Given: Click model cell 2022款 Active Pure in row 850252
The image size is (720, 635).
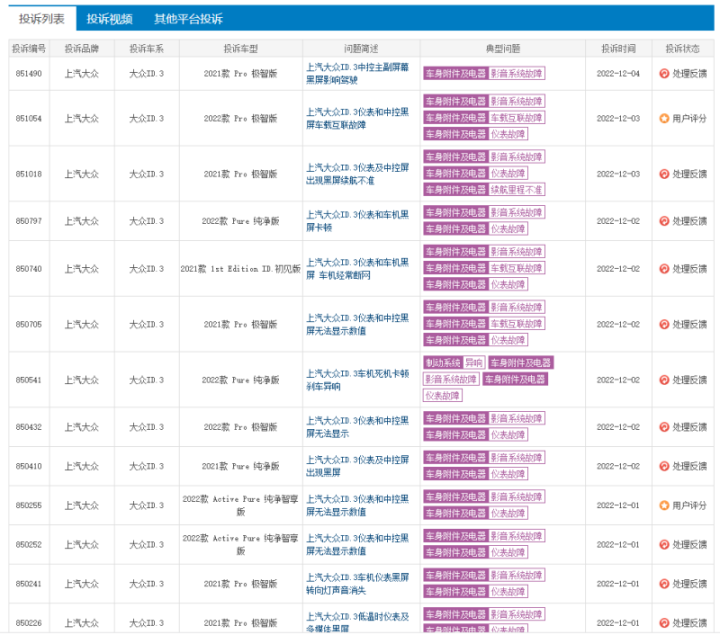Looking at the screenshot, I should click(x=241, y=545).
